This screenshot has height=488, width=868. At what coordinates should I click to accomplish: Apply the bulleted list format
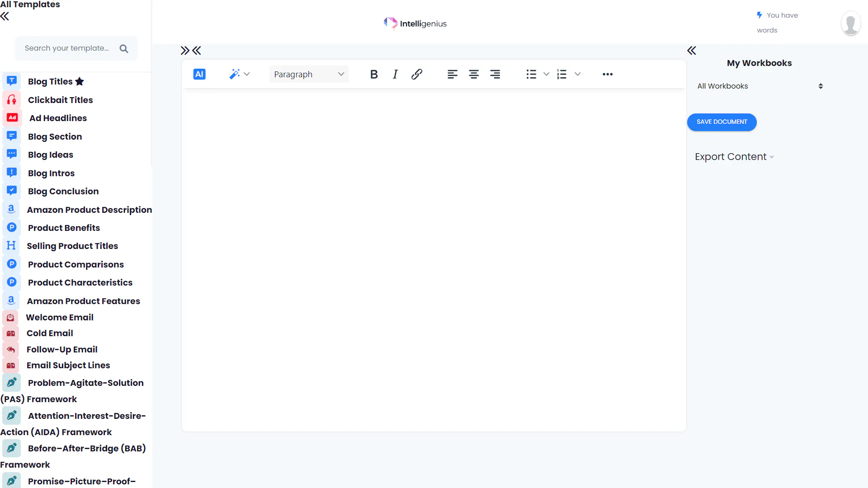pos(531,74)
